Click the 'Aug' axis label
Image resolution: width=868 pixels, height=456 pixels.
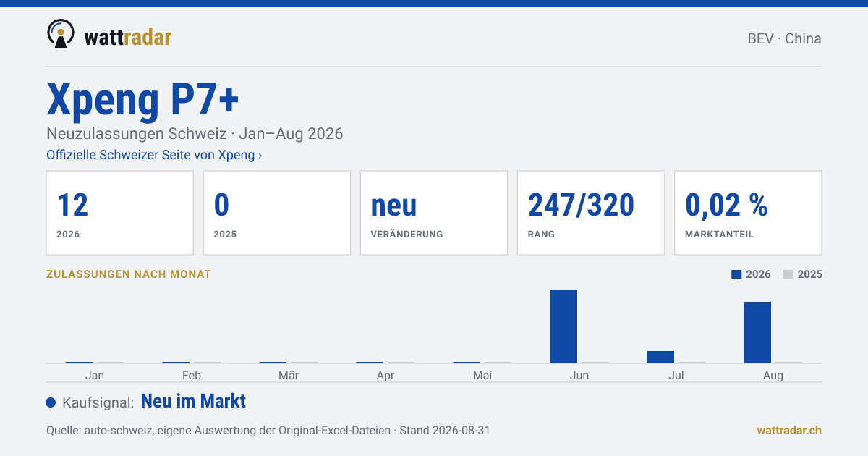point(773,376)
